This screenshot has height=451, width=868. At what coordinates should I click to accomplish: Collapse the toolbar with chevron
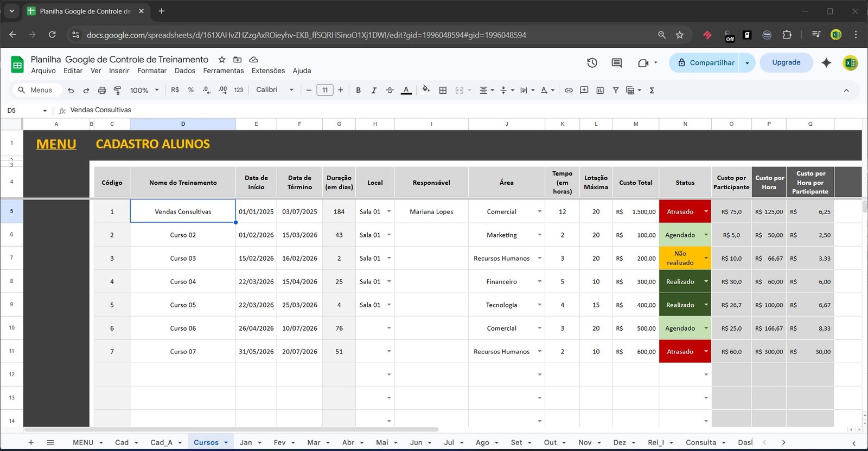(846, 91)
